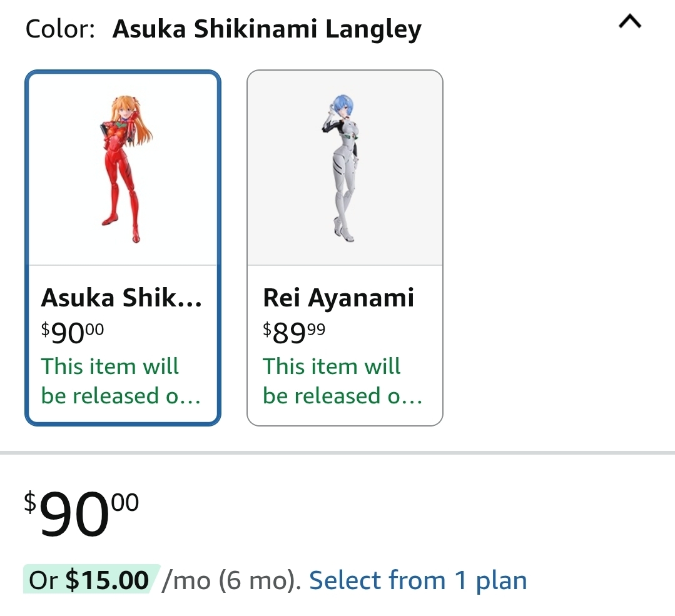Screen dimensions: 675x616
Task: Click the 'Rei Ayanami' variant title
Action: 338,298
